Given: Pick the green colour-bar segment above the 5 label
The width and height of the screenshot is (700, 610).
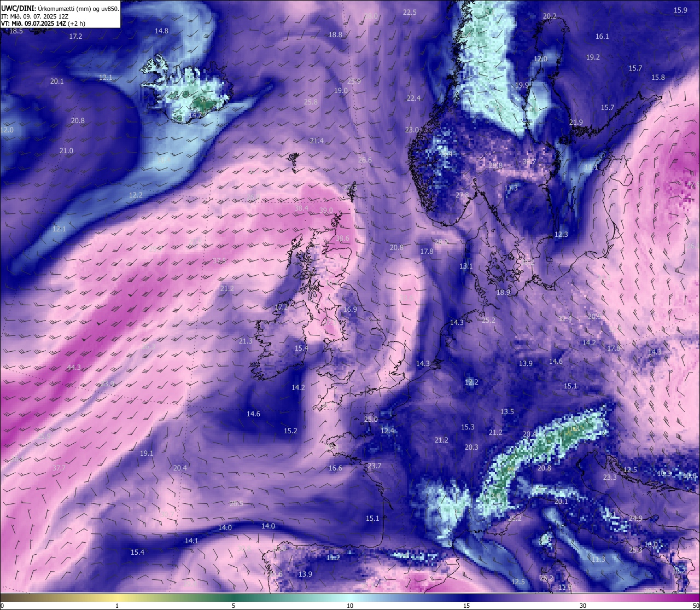Looking at the screenshot, I should tap(234, 597).
